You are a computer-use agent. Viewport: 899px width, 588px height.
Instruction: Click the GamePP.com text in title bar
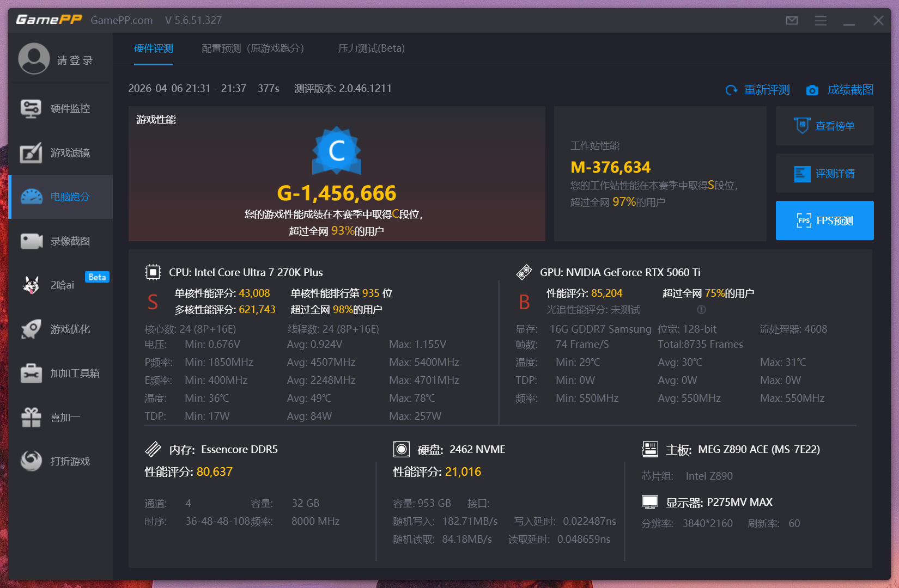pos(122,20)
